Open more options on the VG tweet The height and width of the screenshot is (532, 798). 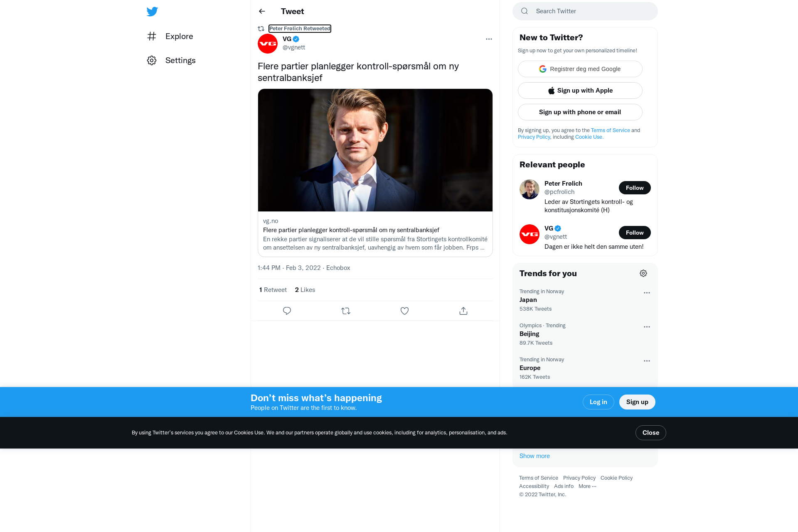point(489,39)
